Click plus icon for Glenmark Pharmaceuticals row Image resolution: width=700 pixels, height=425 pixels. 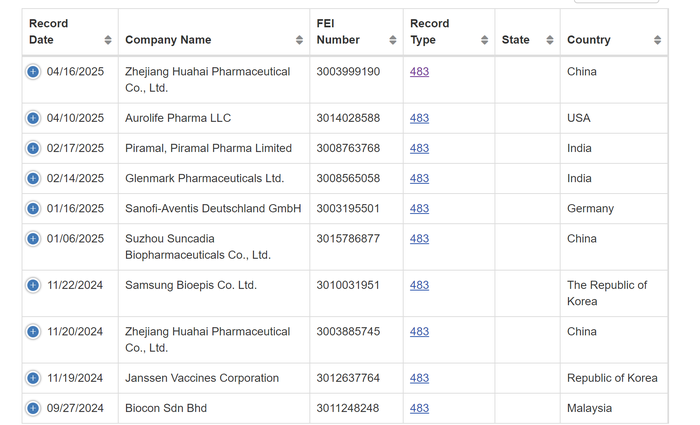click(33, 178)
